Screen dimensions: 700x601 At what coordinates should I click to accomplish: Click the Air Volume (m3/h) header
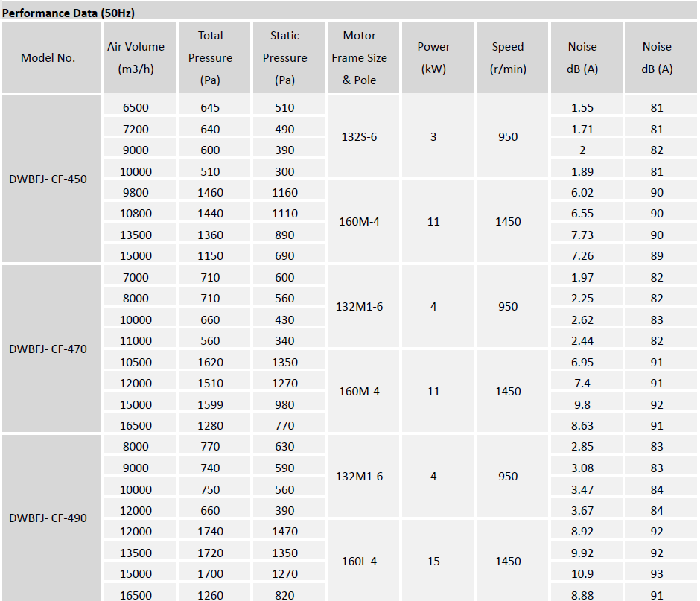click(x=136, y=58)
